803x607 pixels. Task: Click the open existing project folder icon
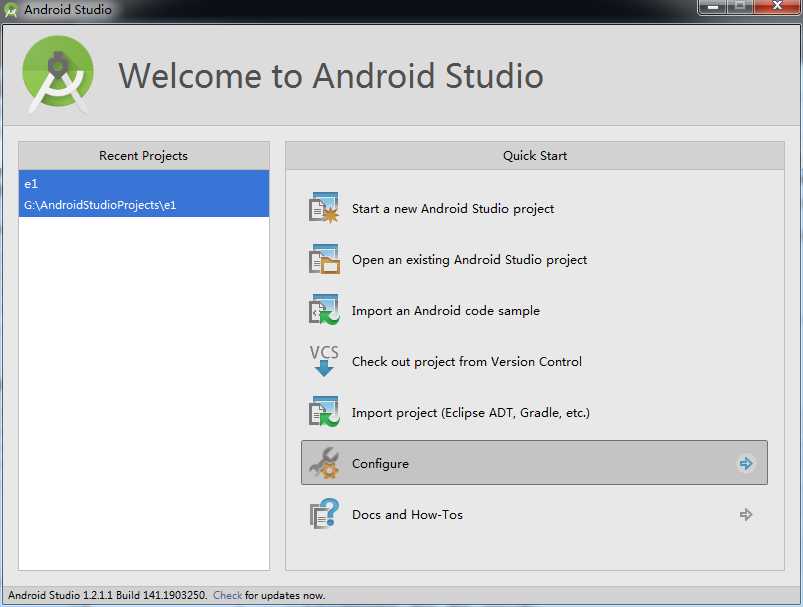click(x=324, y=259)
